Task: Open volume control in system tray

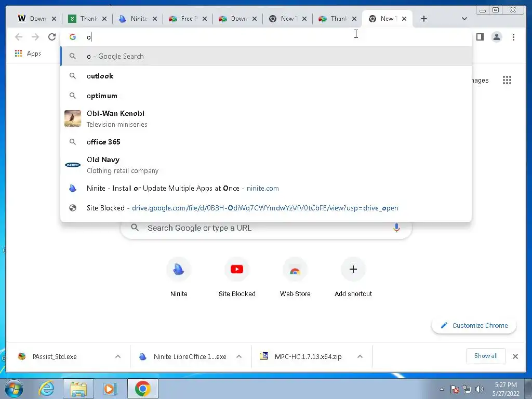Action: (480, 389)
